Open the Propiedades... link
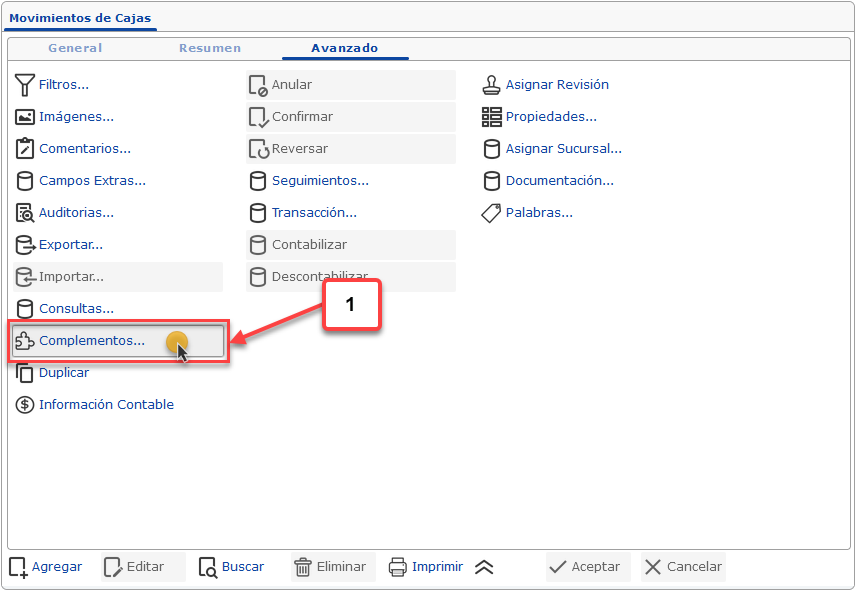The height and width of the screenshot is (591, 856). 551,117
